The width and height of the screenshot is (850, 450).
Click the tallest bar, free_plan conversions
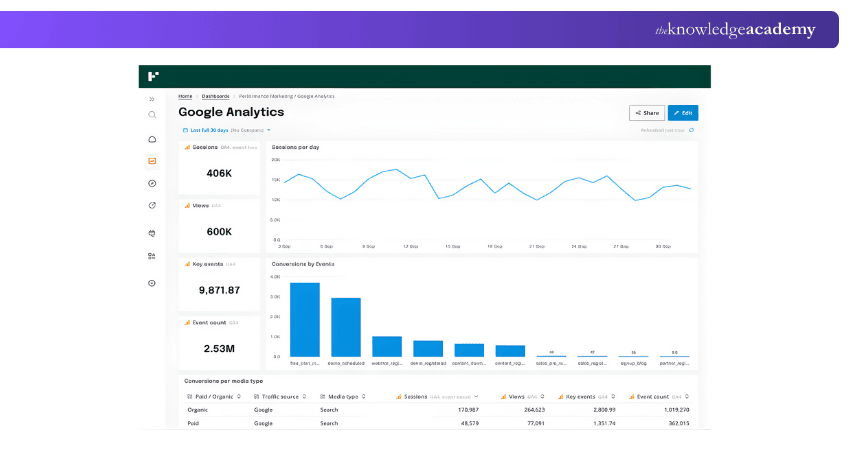(305, 320)
